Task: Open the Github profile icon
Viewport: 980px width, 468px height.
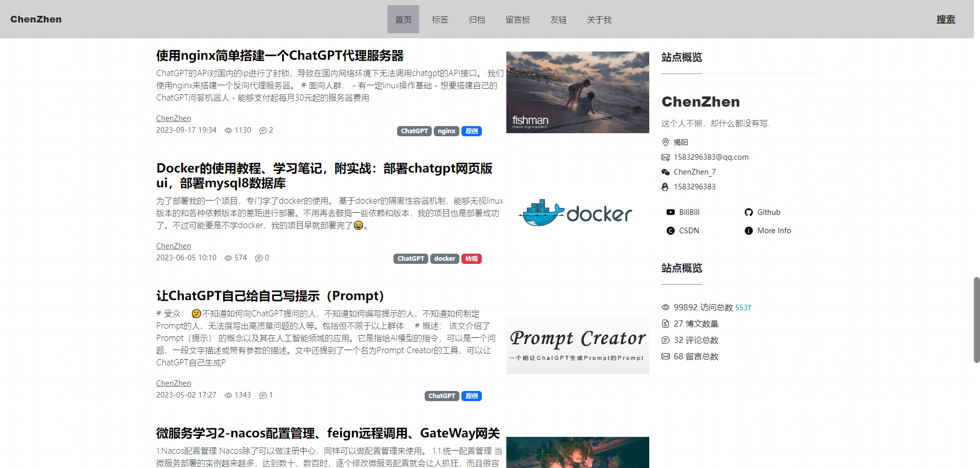Action: click(x=749, y=212)
